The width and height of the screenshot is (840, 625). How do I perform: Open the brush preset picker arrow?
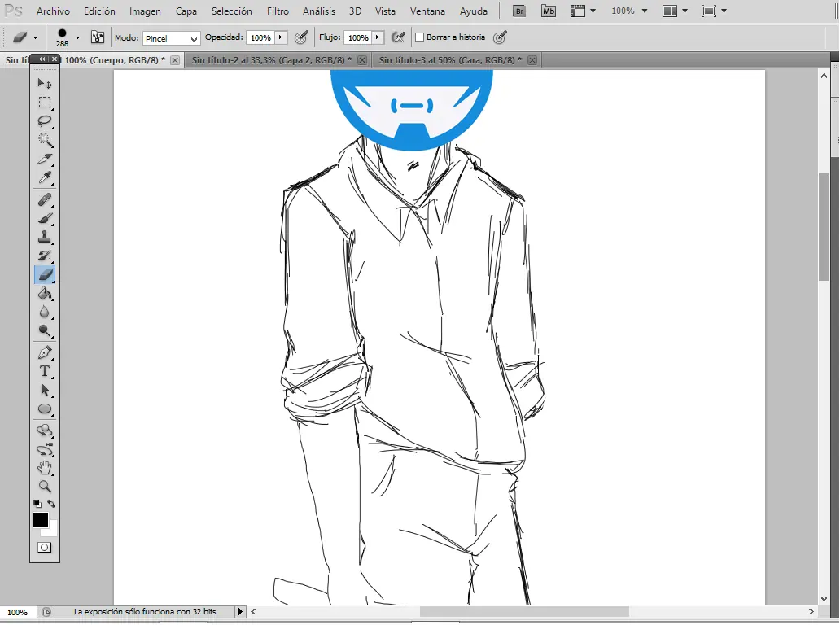coord(77,37)
